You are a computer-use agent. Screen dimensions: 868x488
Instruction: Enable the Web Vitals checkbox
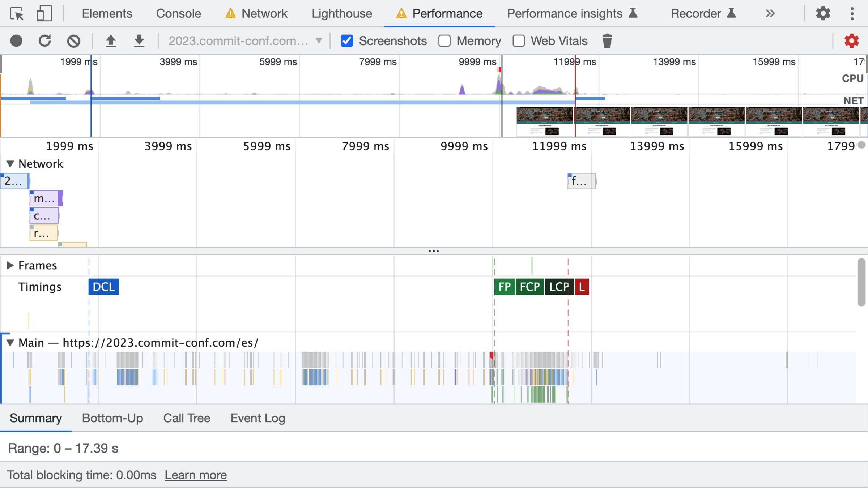(x=519, y=41)
